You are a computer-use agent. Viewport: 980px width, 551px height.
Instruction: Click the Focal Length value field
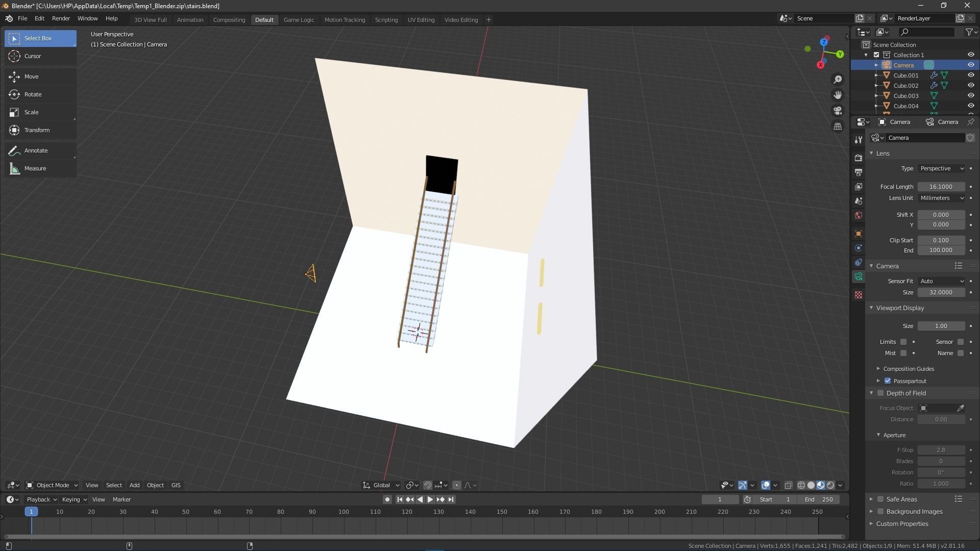(x=941, y=187)
